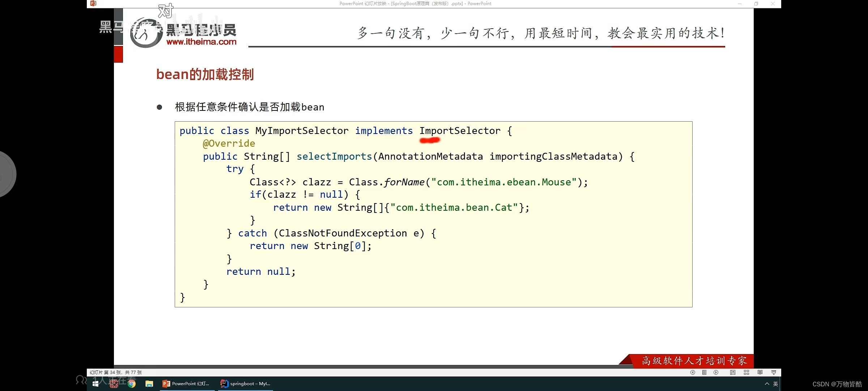Open red brick-pattern app on taskbar
868x391 pixels.
coord(114,384)
